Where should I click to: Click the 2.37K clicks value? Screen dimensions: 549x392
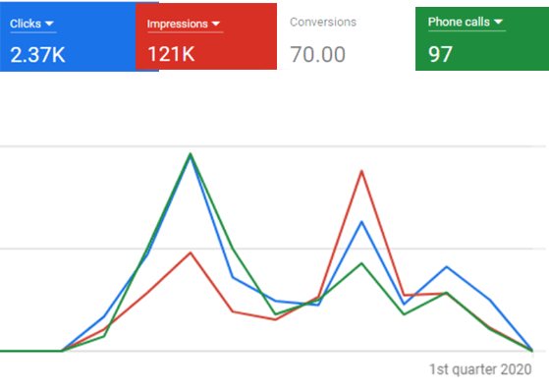tap(37, 55)
